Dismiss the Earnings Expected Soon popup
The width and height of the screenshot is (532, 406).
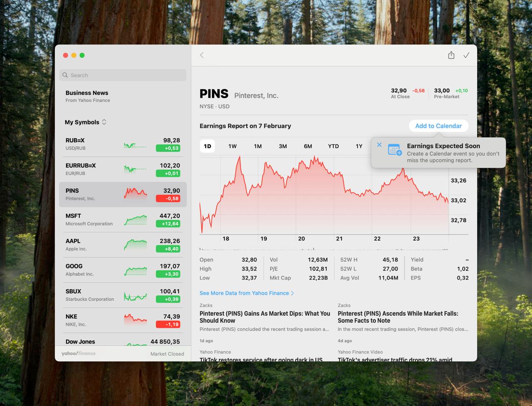379,145
